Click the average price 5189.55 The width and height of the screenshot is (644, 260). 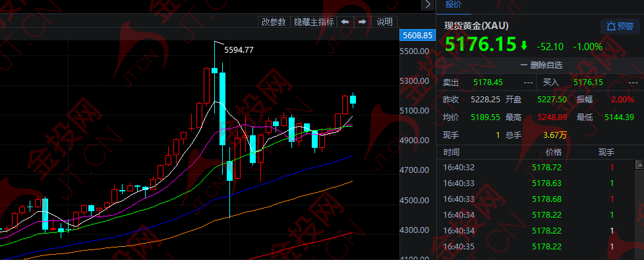point(485,117)
